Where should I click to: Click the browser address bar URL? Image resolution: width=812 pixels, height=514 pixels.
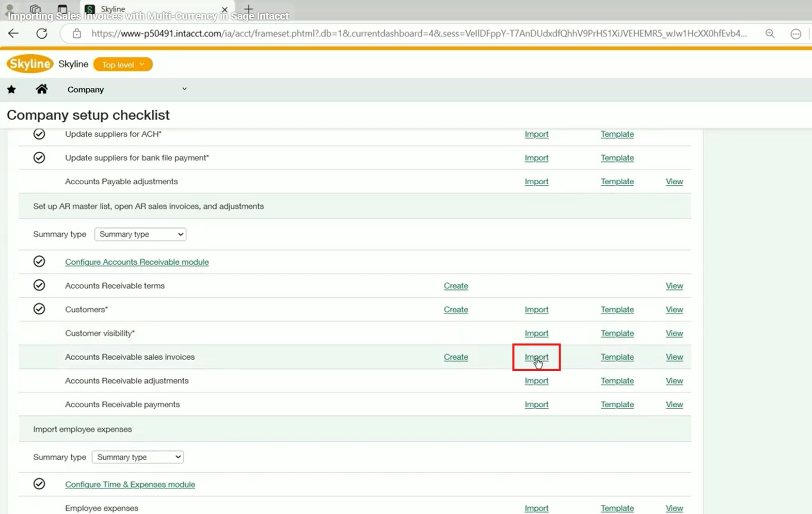coord(419,34)
